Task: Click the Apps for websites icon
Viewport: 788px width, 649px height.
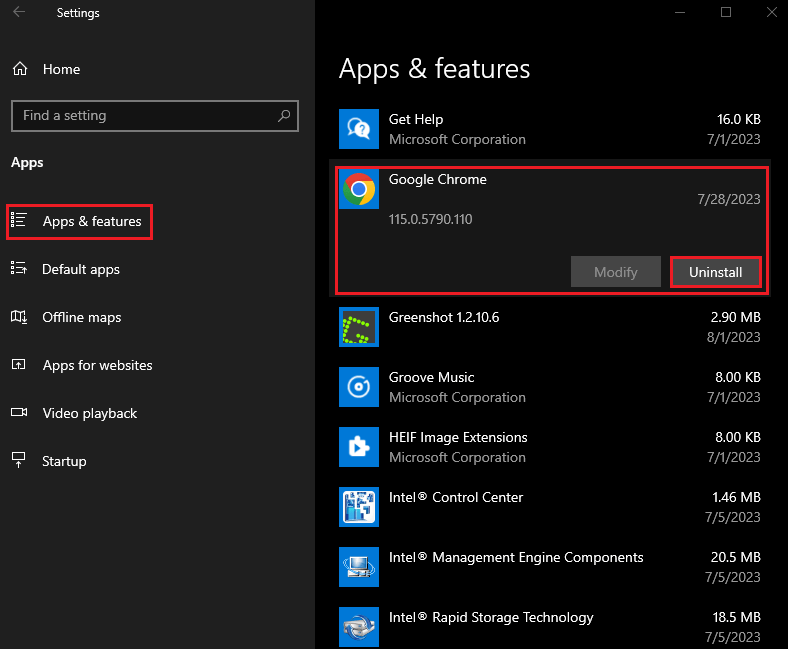Action: [x=19, y=364]
